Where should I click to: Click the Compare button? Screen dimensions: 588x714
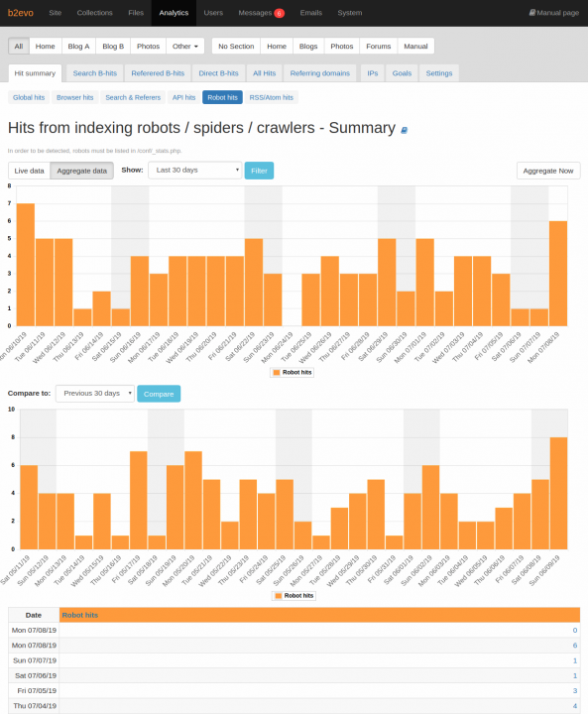click(x=159, y=394)
